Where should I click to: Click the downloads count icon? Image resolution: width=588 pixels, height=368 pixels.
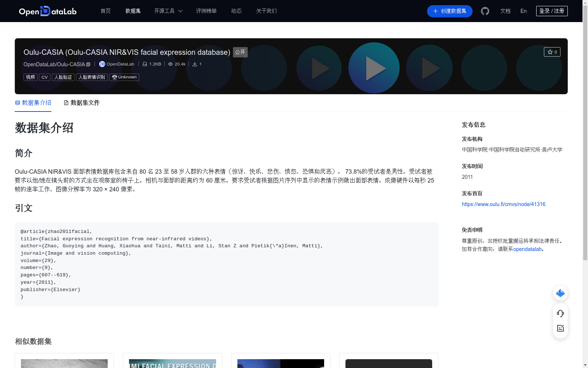[195, 64]
